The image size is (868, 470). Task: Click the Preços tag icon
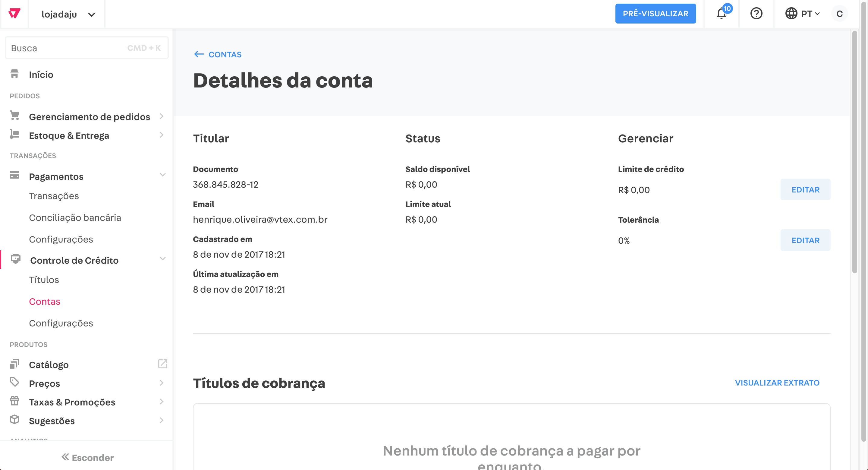point(14,382)
